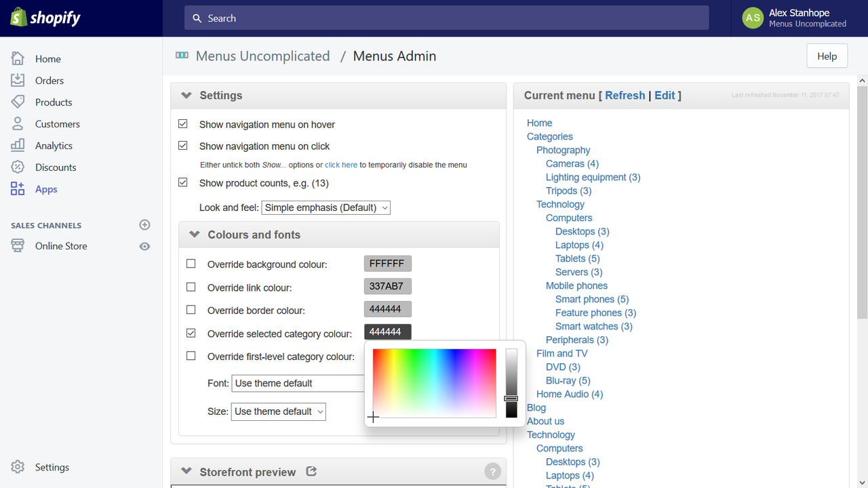The height and width of the screenshot is (488, 868).
Task: Click the Shopify logo
Action: point(45,18)
